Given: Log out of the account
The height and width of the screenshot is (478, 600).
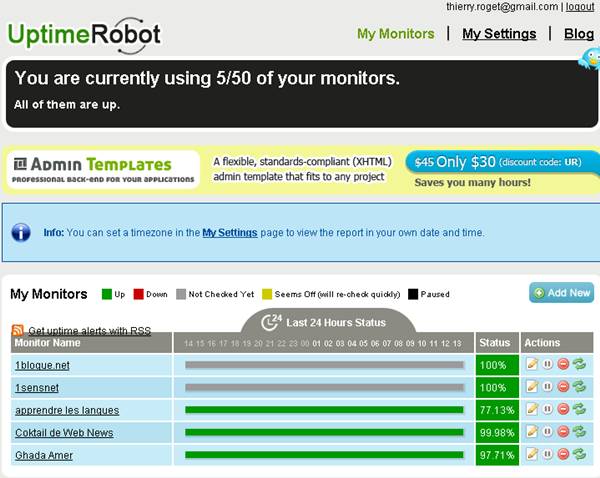Looking at the screenshot, I should pos(580,7).
